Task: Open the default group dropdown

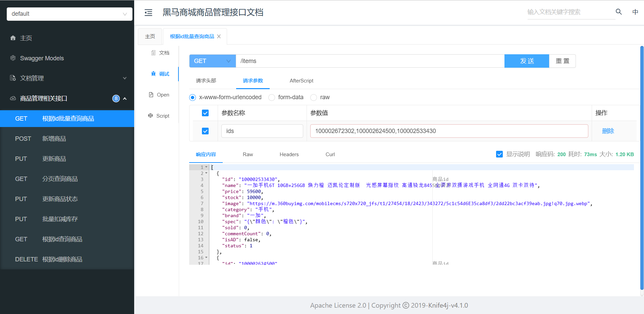Action: click(x=69, y=14)
